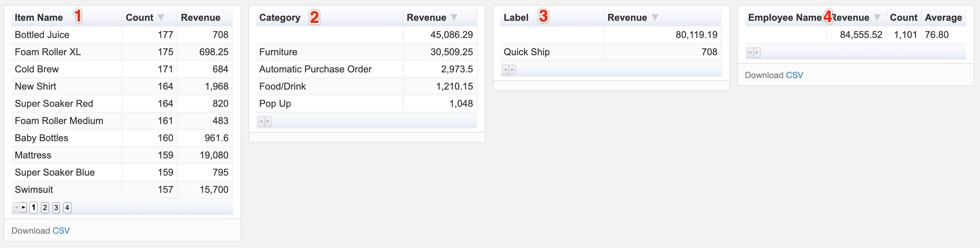Click next page arrow in Employee Name table
Image resolution: width=980 pixels, height=248 pixels.
click(757, 53)
